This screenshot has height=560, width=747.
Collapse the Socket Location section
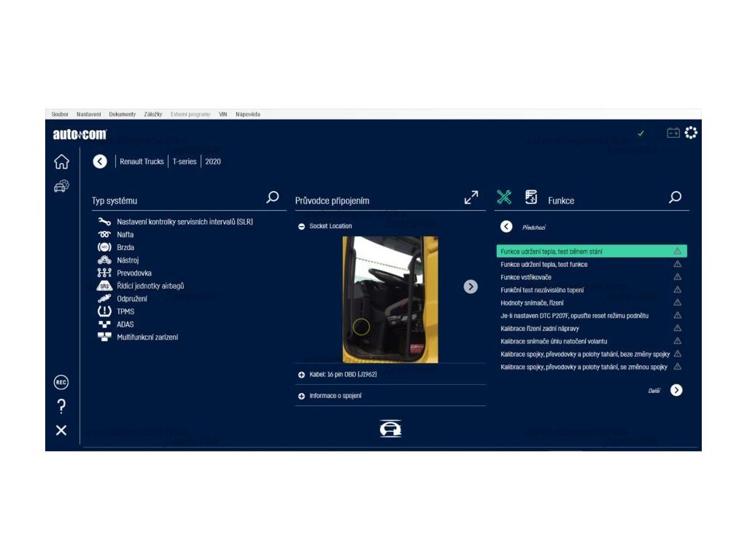(x=301, y=227)
